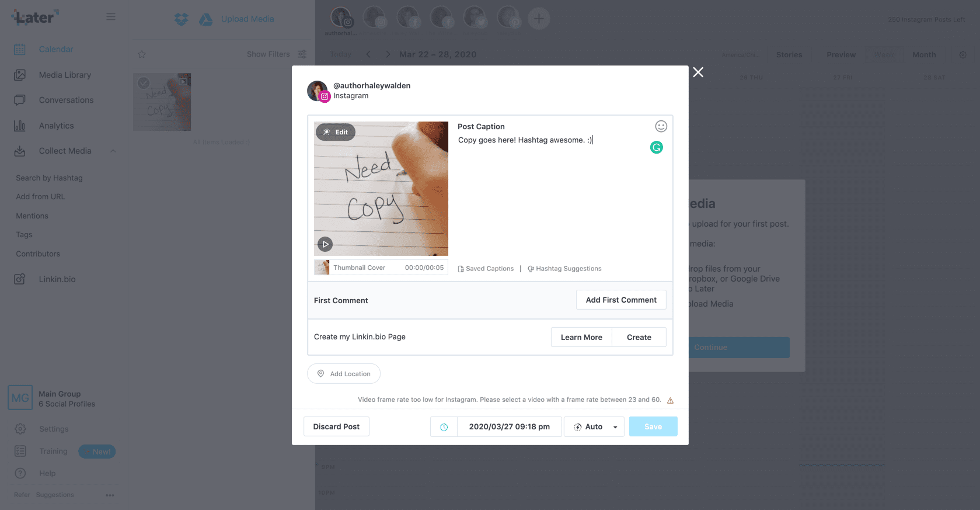
Task: Play the video preview
Action: 325,244
